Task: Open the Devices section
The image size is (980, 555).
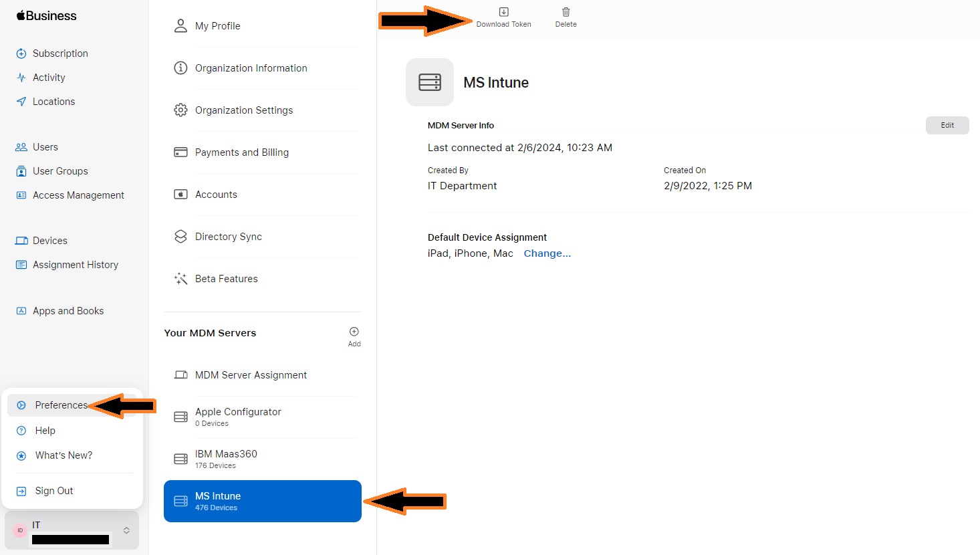Action: (49, 240)
